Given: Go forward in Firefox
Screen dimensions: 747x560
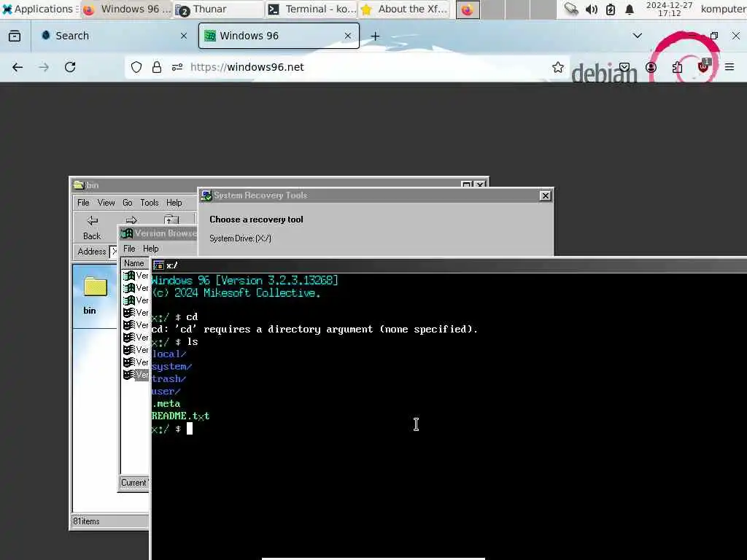Looking at the screenshot, I should tap(44, 67).
